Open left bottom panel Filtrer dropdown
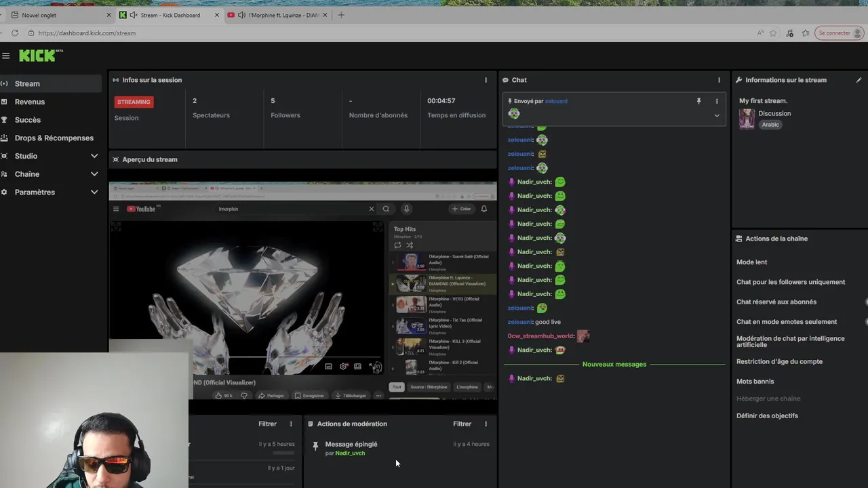 point(267,424)
